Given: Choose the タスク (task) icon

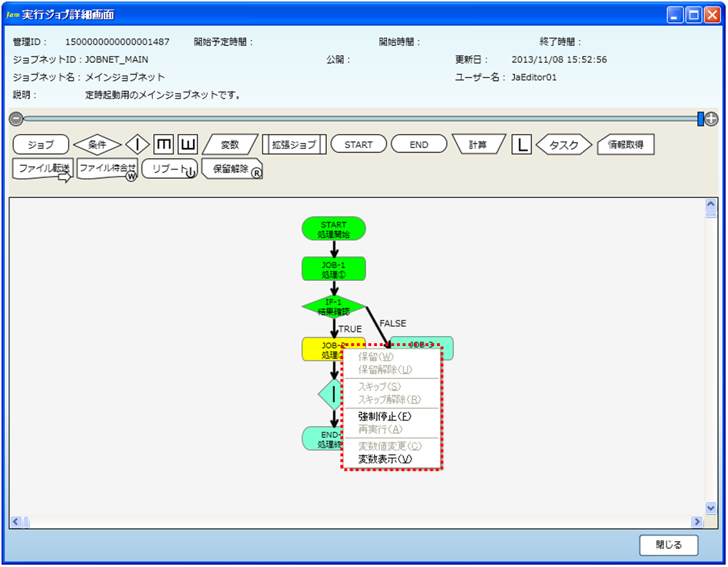Looking at the screenshot, I should pyautogui.click(x=564, y=144).
